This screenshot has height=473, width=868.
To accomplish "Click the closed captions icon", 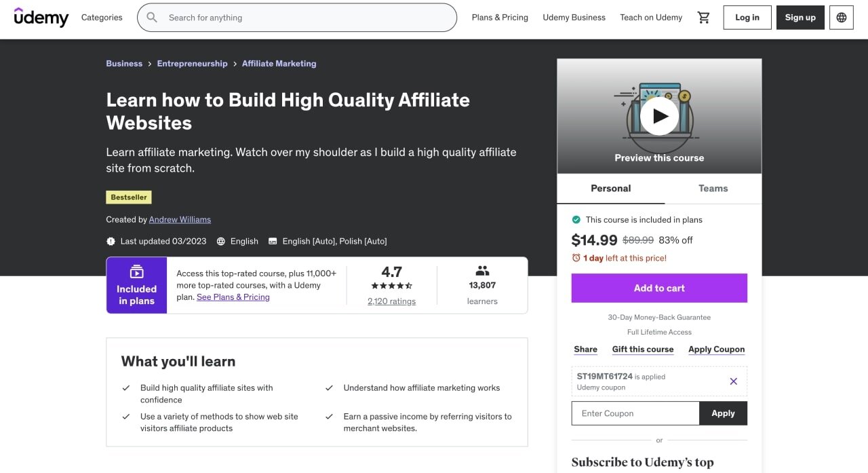I will (273, 241).
